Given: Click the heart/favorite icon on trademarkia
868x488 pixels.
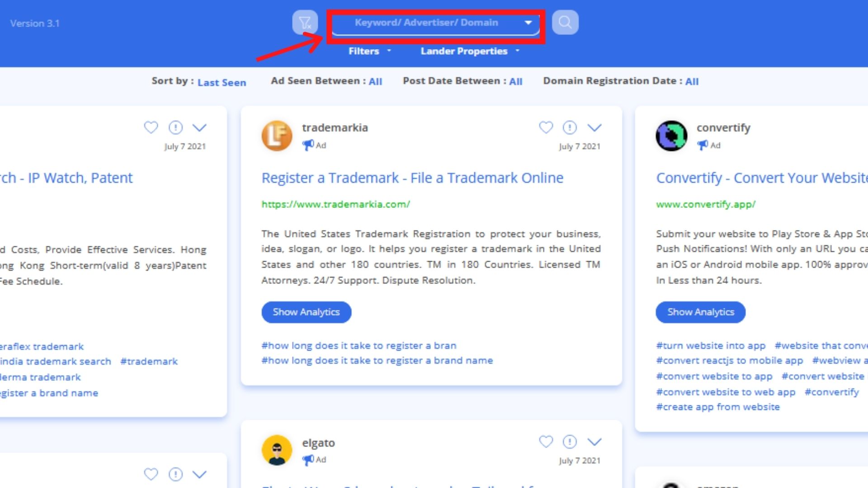Looking at the screenshot, I should [x=546, y=127].
